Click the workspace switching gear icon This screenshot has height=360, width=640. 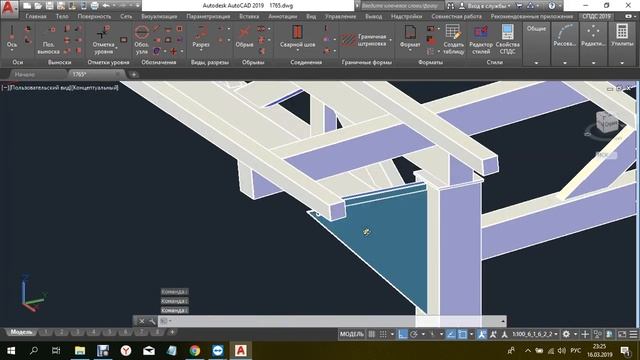(566, 334)
